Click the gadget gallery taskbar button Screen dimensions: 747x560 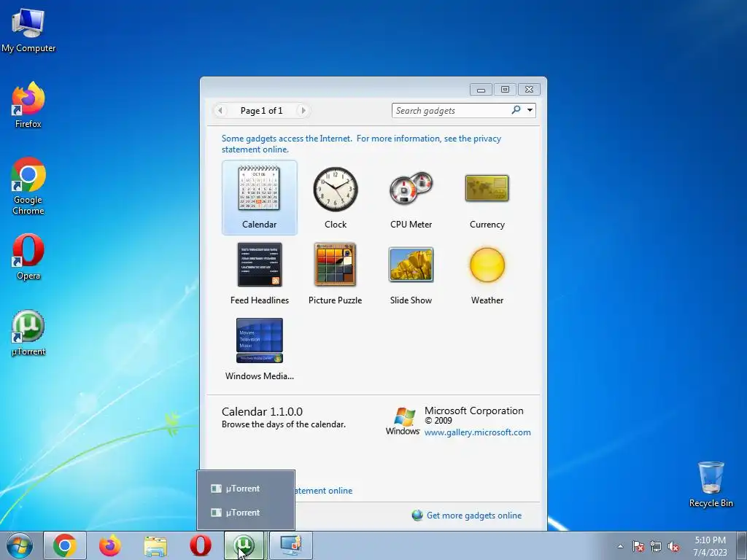click(291, 545)
